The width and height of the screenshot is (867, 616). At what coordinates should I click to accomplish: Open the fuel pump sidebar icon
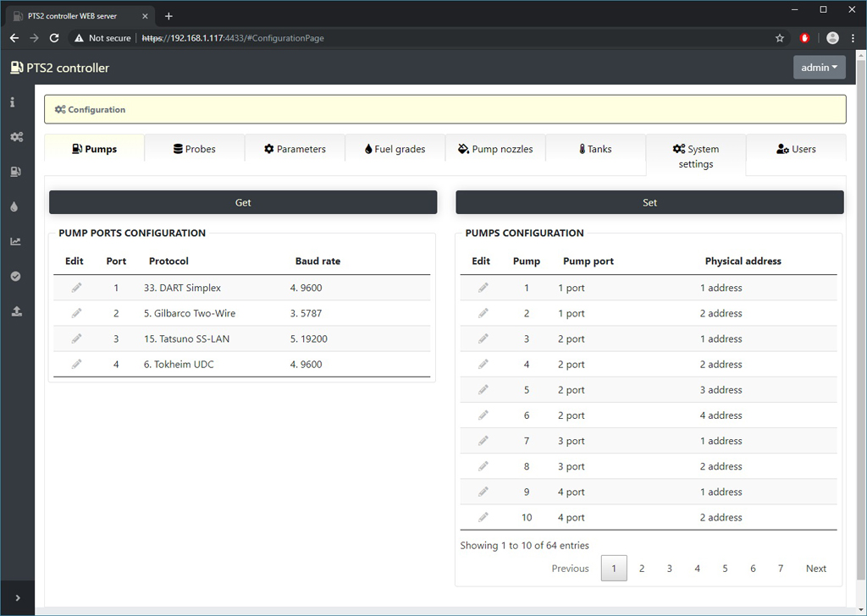coord(16,172)
